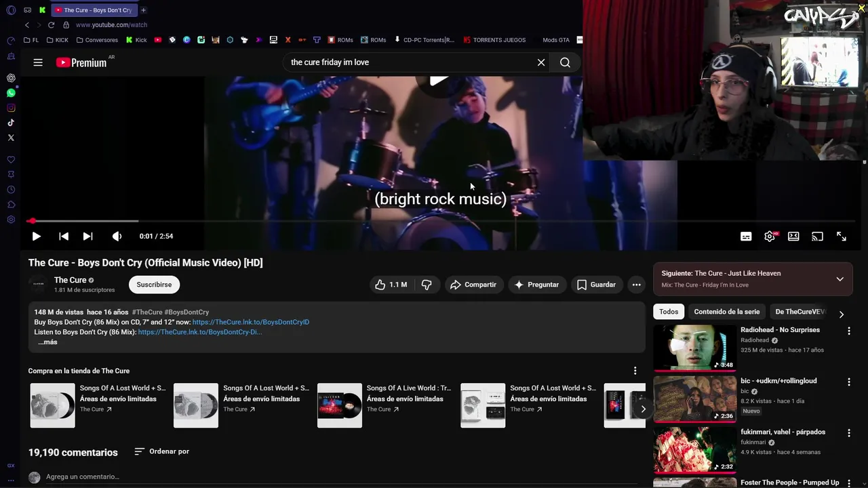Cast the video to a TV
Image resolution: width=868 pixels, height=488 pixels.
(x=817, y=237)
